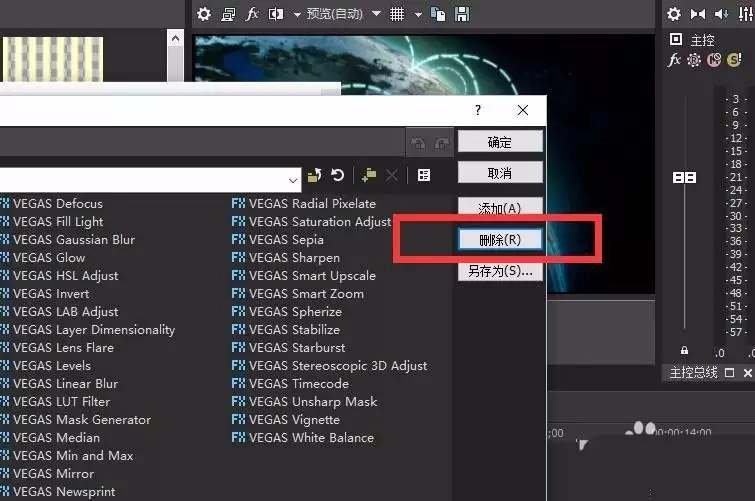Open Master FX icon under 主控
The height and width of the screenshot is (501, 755).
click(674, 60)
